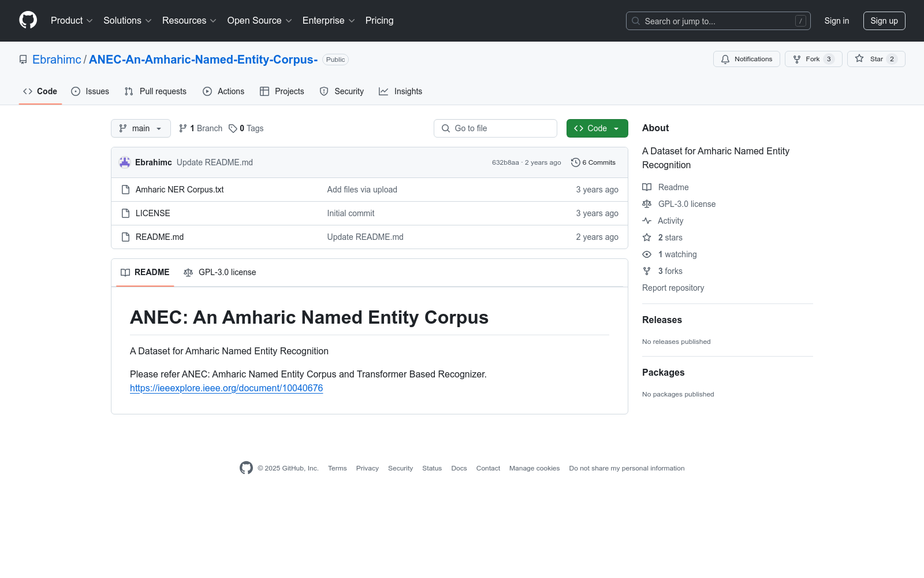
Task: Click the tag icon beside 0 Tags
Action: click(233, 128)
